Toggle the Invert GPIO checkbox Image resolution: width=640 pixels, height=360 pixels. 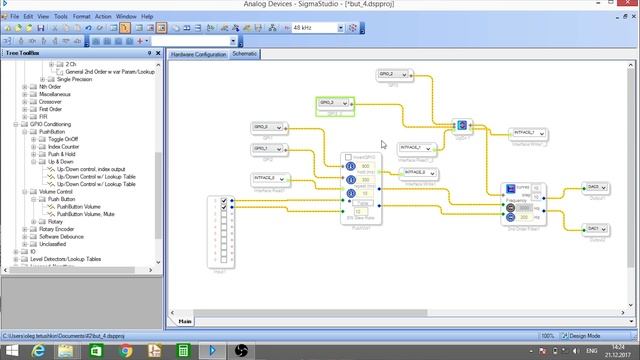click(x=348, y=157)
